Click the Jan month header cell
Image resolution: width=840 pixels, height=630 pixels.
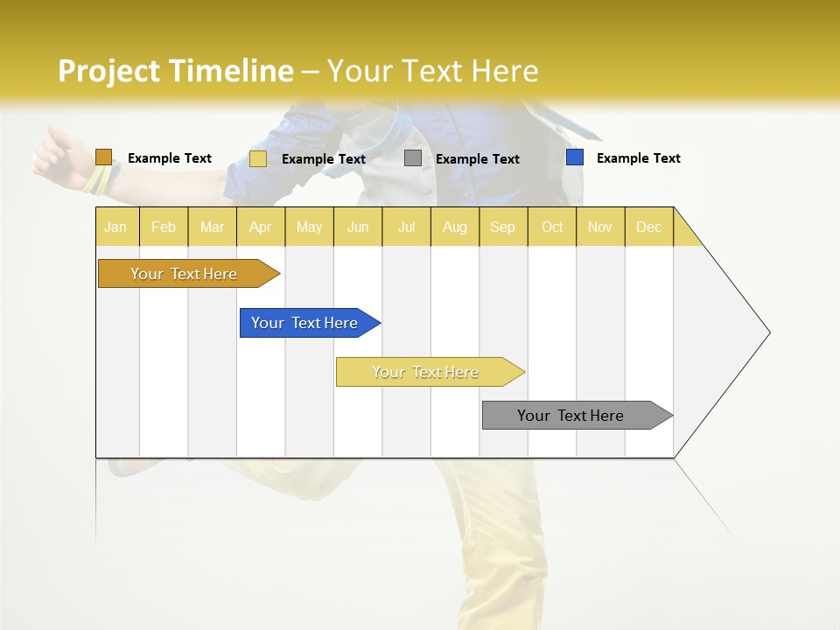tap(116, 227)
